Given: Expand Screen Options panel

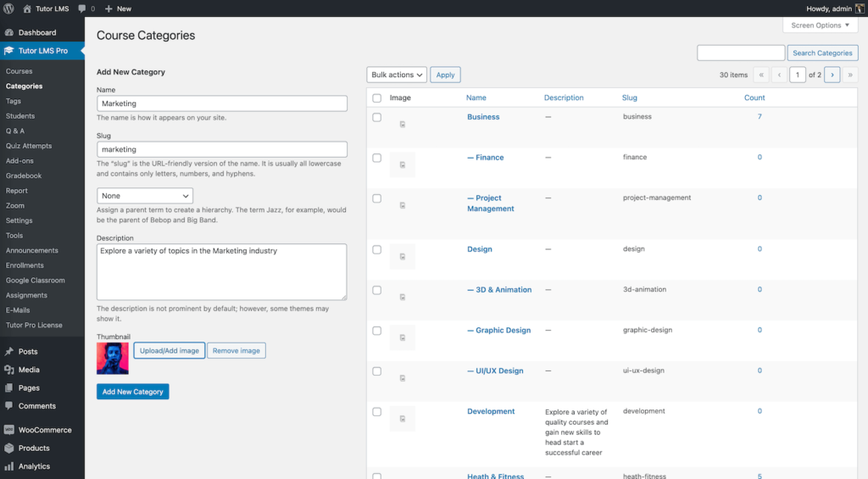Looking at the screenshot, I should pos(820,25).
